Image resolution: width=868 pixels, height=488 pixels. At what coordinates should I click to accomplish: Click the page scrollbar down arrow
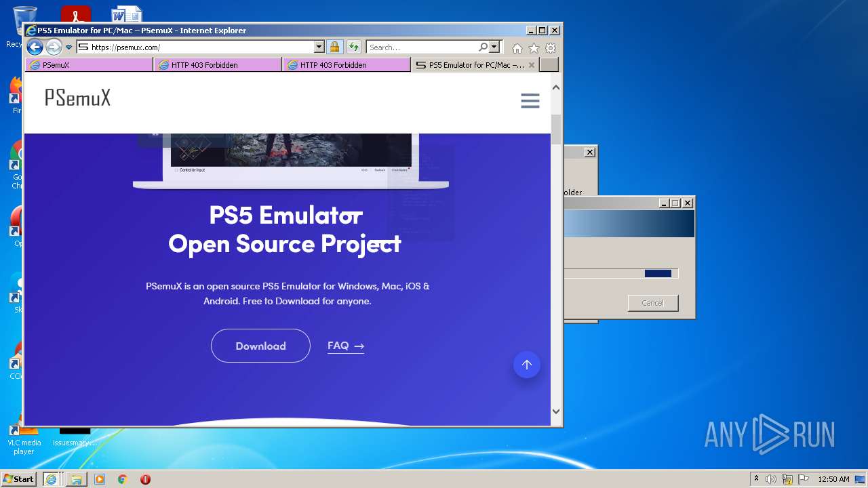click(x=556, y=411)
